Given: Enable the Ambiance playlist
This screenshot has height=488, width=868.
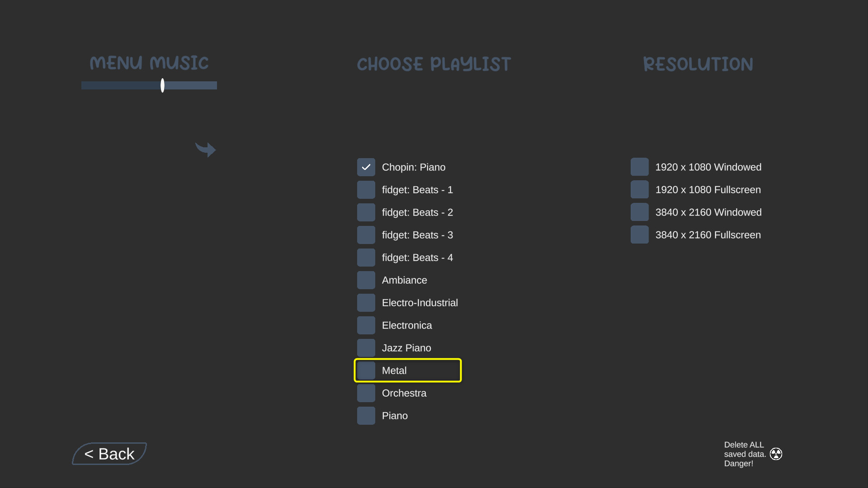Looking at the screenshot, I should pos(366,280).
